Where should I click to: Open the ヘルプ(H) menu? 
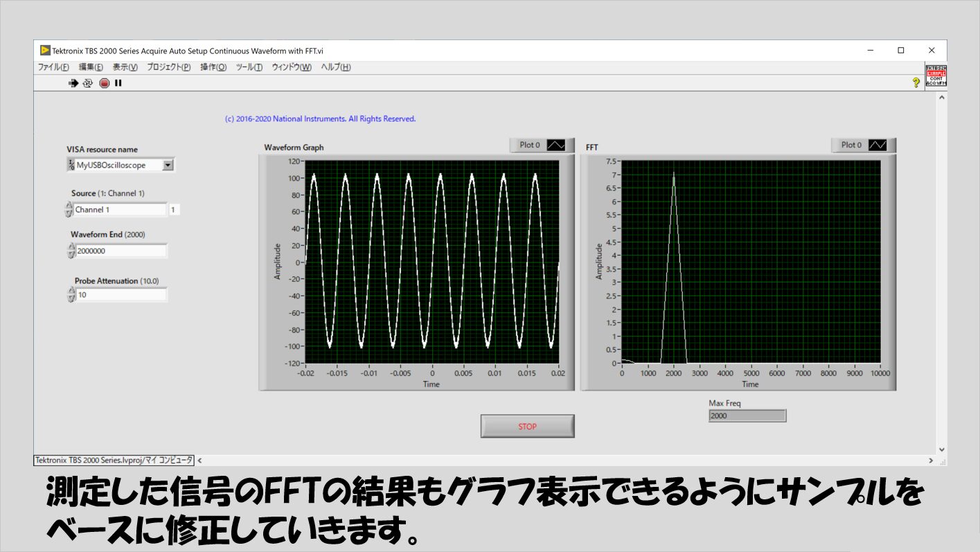[336, 67]
